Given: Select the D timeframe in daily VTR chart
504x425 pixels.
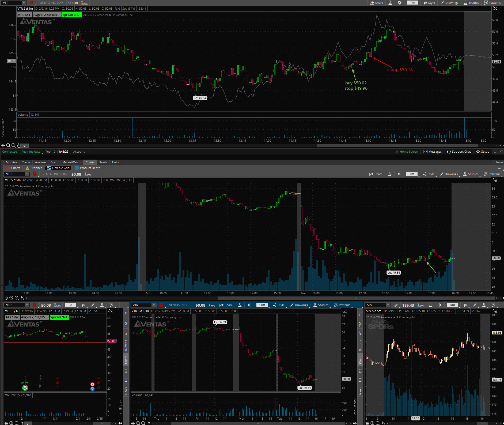Looking at the screenshot, I should pos(71,305).
